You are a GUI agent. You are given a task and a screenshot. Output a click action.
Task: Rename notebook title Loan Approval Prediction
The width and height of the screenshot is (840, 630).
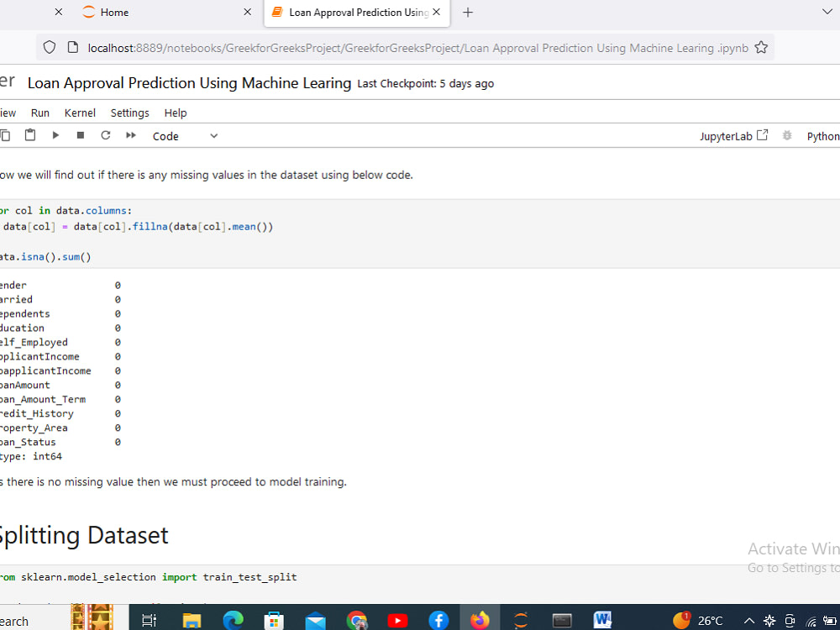[189, 83]
